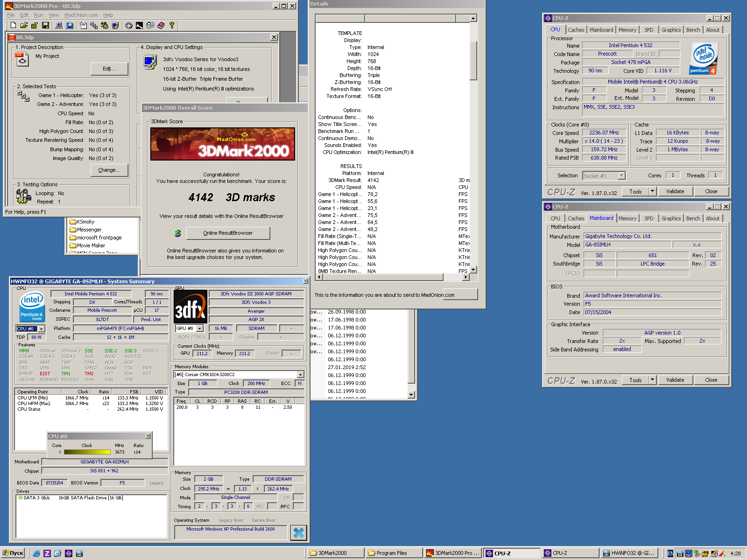This screenshot has width=747, height=560.
Task: Click down arrow of the date list scrollbar
Action: [411, 395]
